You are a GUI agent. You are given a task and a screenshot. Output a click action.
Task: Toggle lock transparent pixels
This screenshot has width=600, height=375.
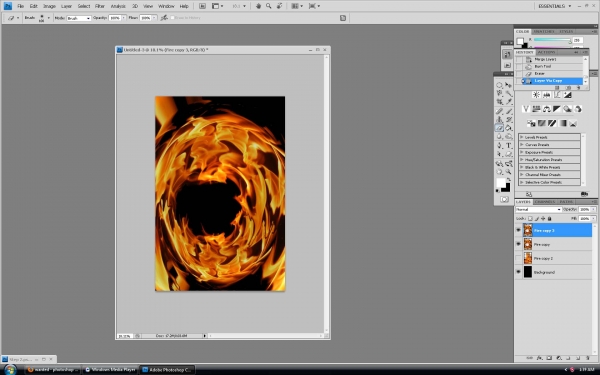tap(530, 218)
